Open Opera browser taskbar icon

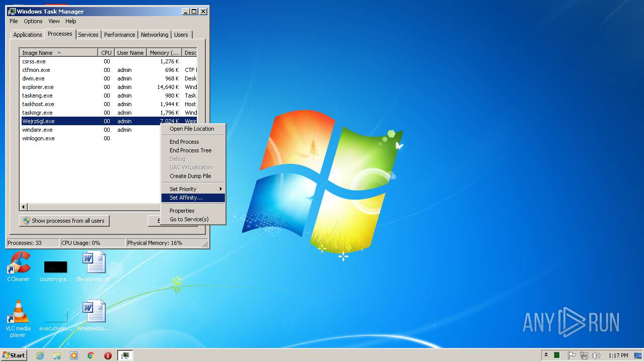pyautogui.click(x=108, y=355)
